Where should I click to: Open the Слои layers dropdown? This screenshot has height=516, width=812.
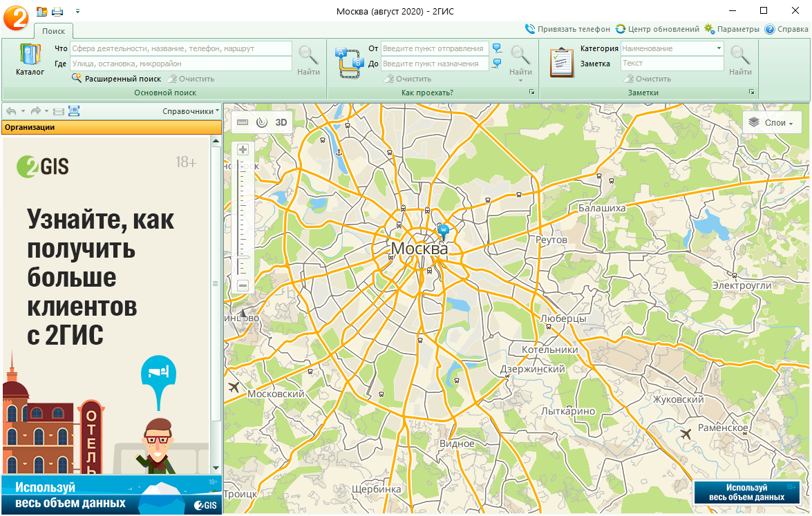772,123
